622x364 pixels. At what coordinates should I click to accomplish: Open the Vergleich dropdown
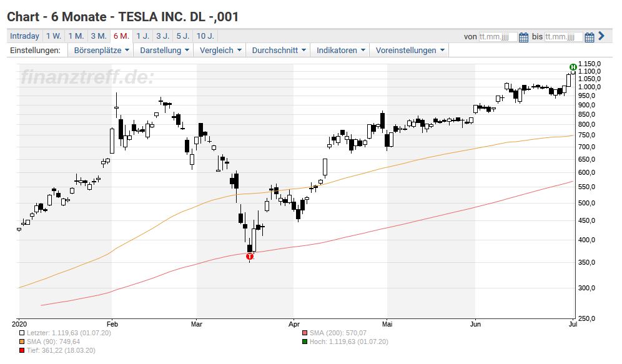pyautogui.click(x=220, y=51)
